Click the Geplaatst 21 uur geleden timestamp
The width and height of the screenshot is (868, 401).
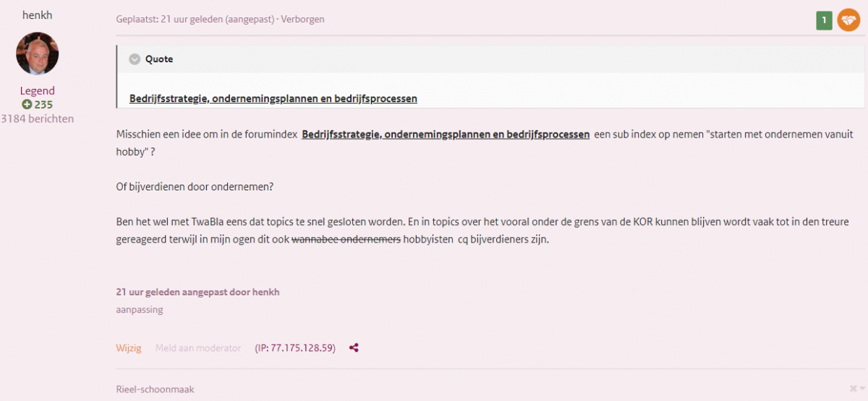(x=195, y=20)
